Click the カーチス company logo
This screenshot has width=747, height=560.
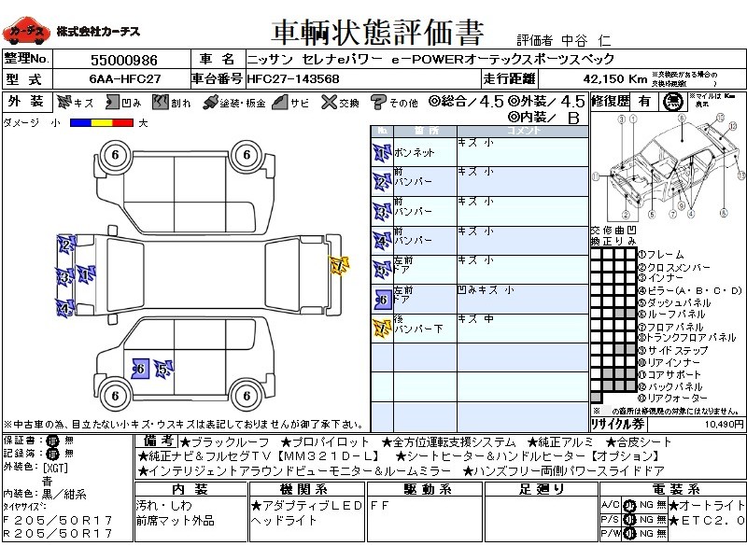coord(26,33)
